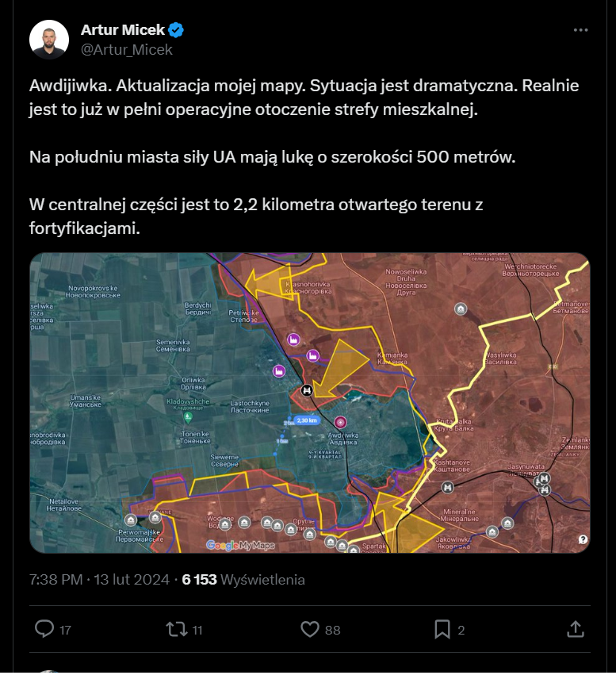Click the 2,30 km distance label
The image size is (616, 675).
click(x=306, y=420)
